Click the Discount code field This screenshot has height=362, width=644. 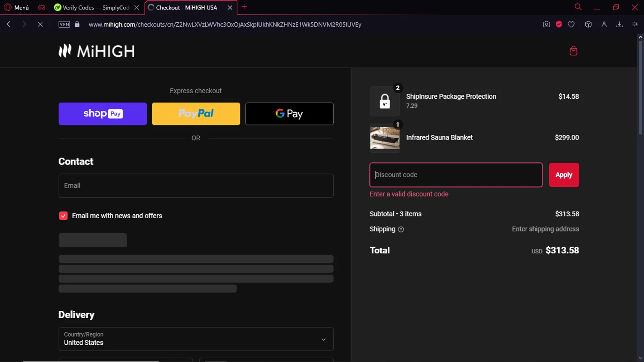point(456,175)
